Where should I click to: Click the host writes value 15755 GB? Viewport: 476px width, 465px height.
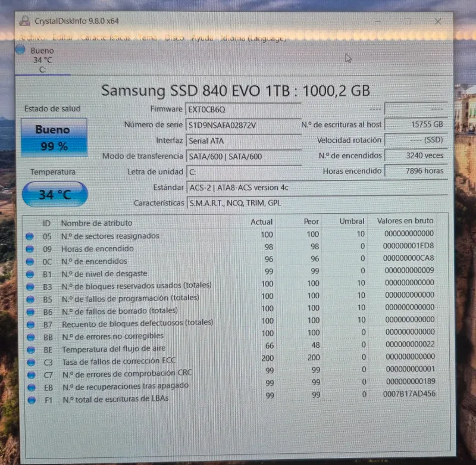(416, 124)
